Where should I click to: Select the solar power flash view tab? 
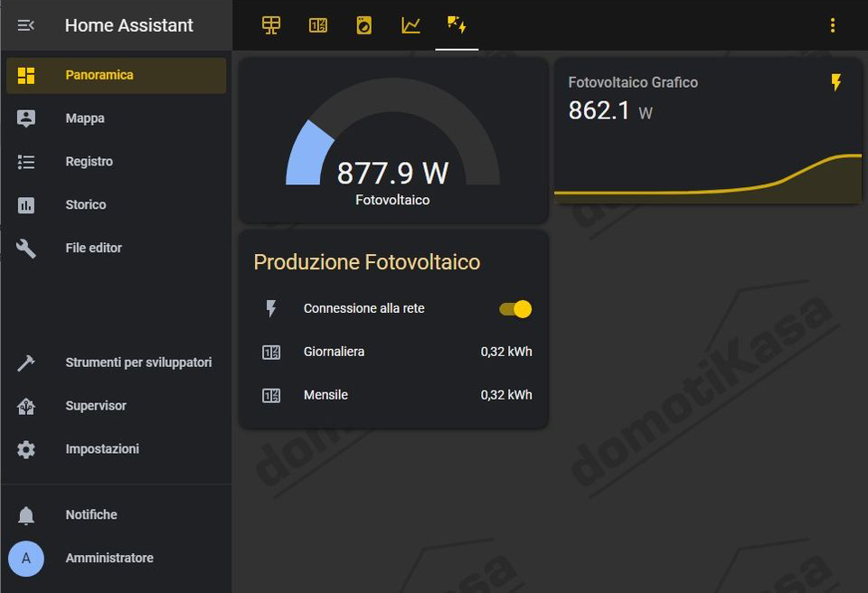(457, 25)
